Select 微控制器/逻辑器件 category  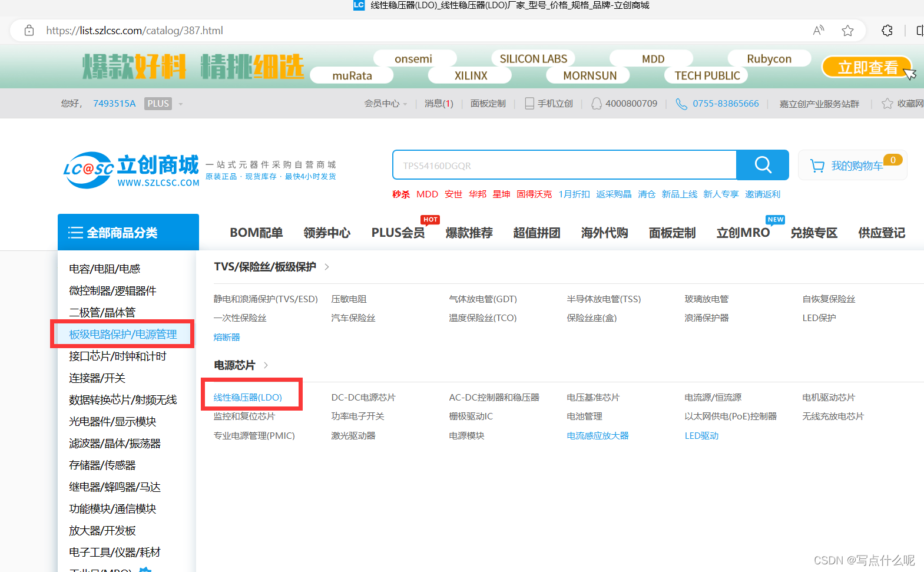[112, 290]
